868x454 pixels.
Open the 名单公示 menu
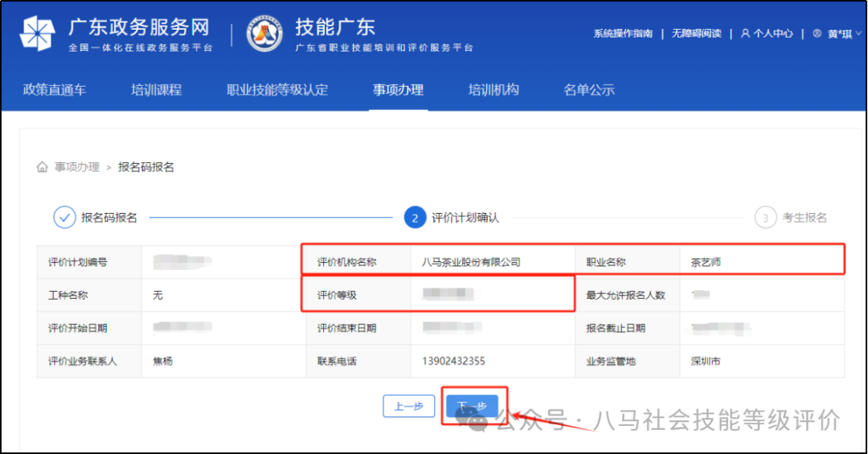[589, 90]
